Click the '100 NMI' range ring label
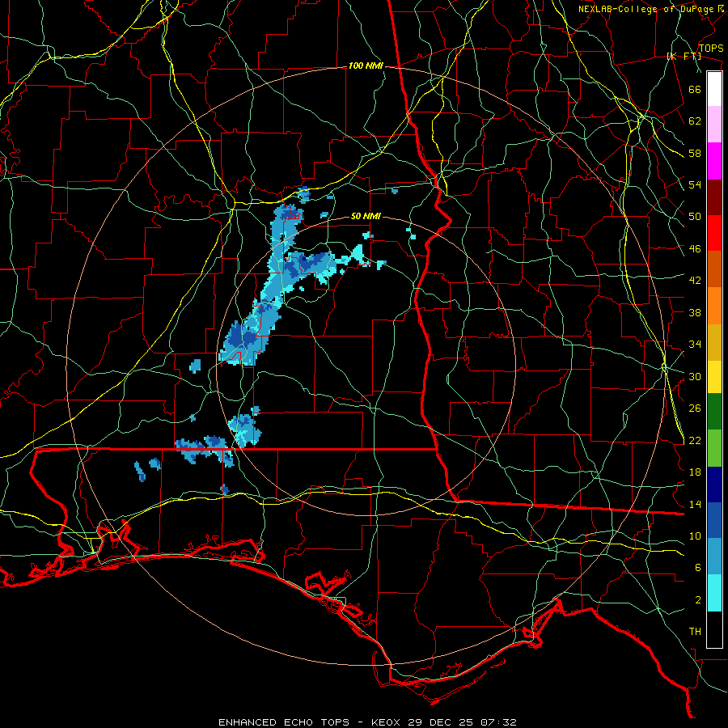The image size is (728, 728). pyautogui.click(x=366, y=66)
